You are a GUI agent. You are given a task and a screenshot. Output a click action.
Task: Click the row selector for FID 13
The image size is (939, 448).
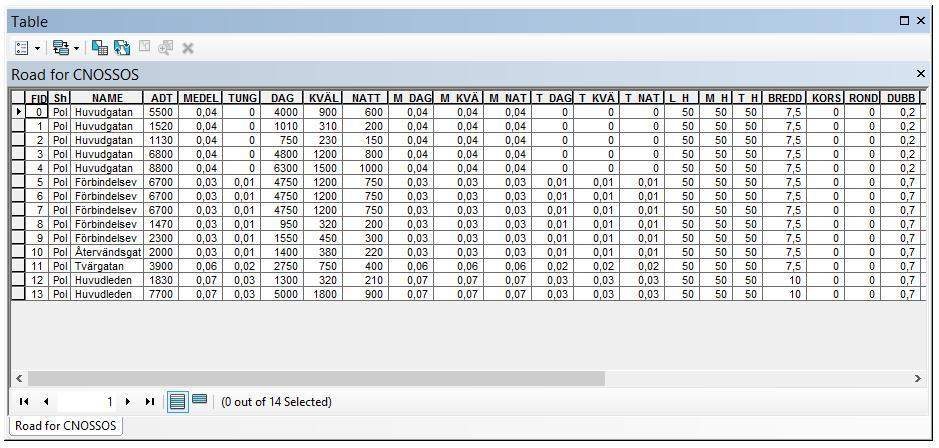click(18, 294)
